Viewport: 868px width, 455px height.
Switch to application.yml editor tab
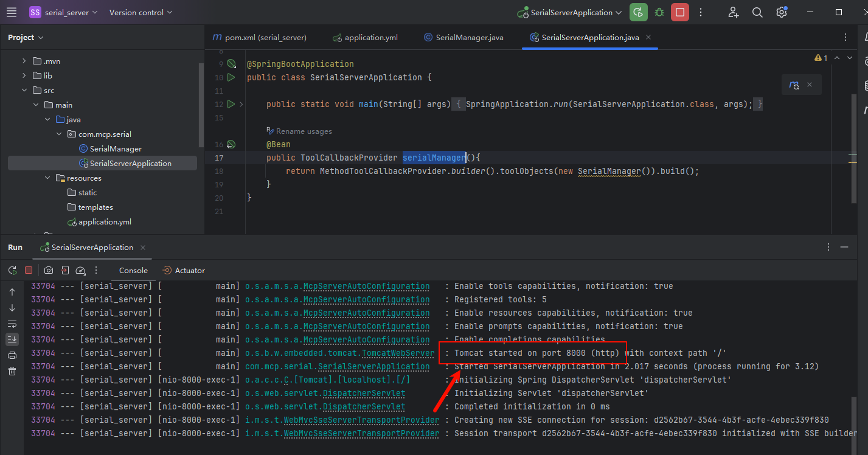coord(366,38)
